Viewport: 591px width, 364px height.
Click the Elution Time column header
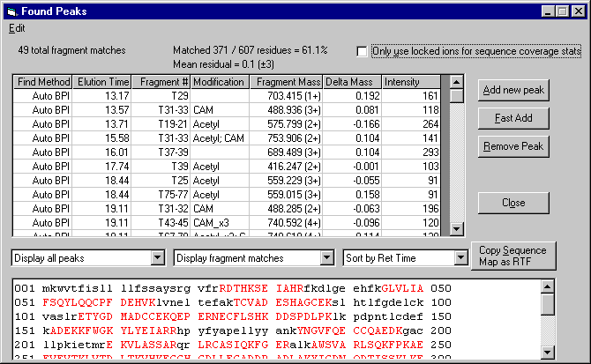click(101, 82)
